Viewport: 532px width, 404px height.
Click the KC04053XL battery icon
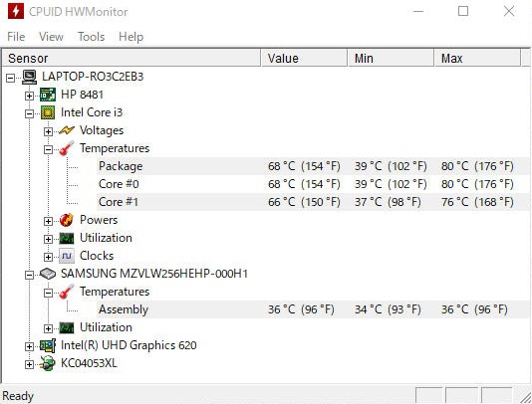(x=48, y=363)
